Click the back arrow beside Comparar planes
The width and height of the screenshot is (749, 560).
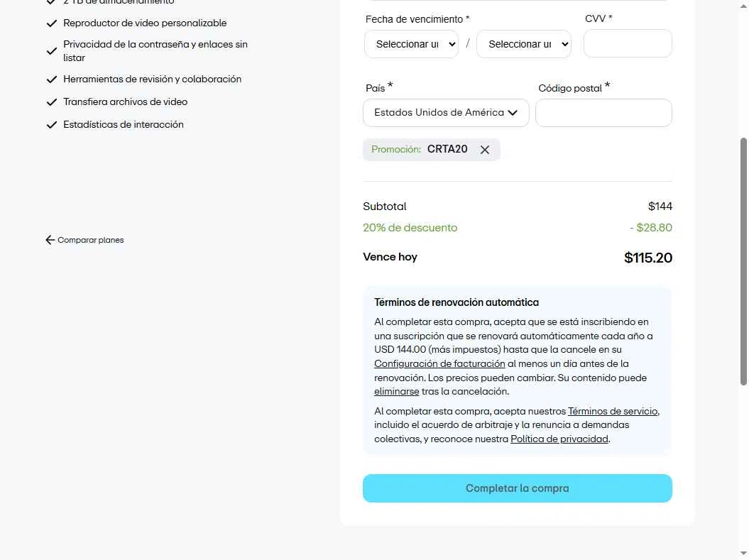click(x=50, y=240)
